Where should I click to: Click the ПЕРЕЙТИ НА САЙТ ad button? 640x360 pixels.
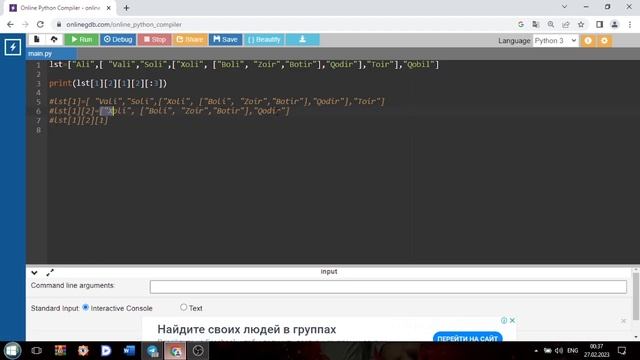(x=467, y=337)
